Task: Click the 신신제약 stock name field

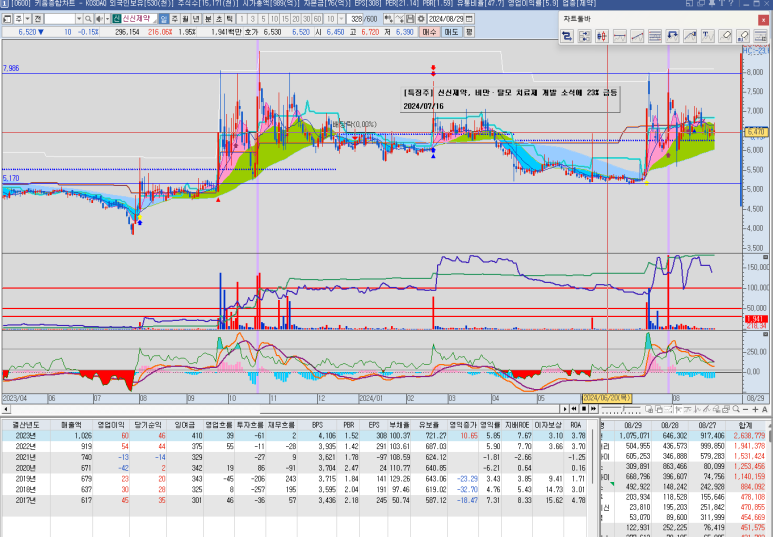Action: [x=140, y=19]
